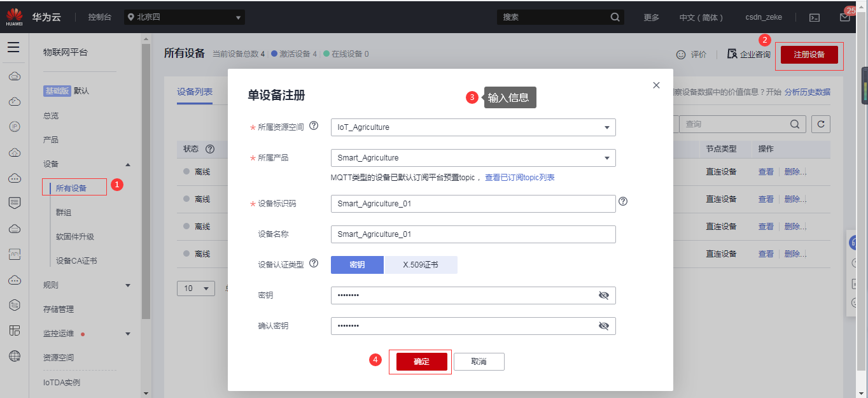
Task: Collapse the 设备 menu section
Action: coord(128,164)
